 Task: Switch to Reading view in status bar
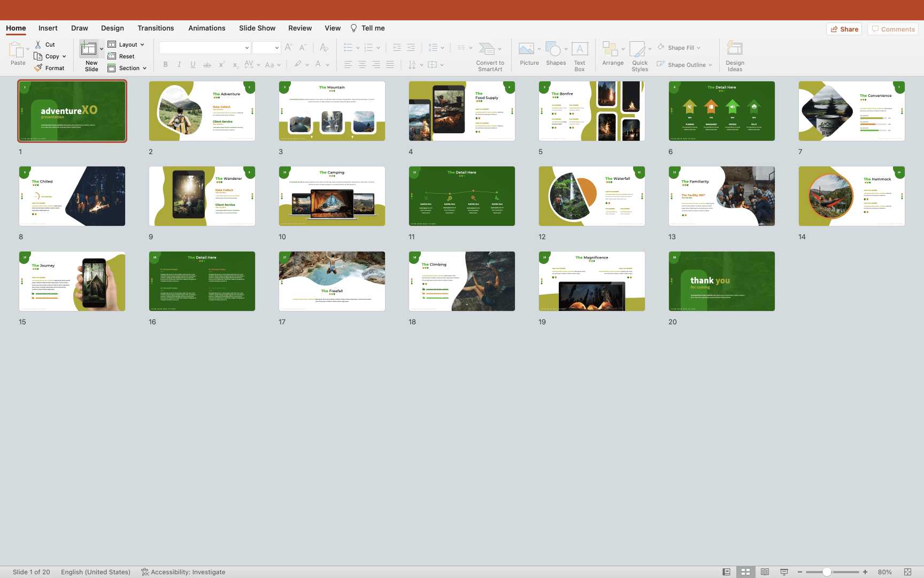coord(765,572)
